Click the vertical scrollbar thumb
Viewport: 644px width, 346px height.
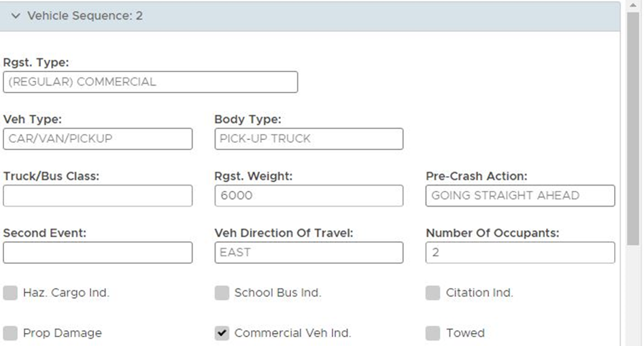click(x=633, y=128)
